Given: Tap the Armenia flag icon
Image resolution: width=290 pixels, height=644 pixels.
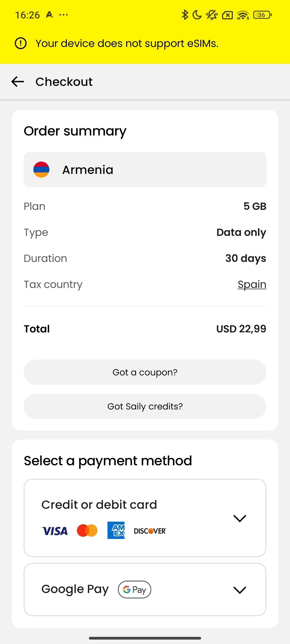Looking at the screenshot, I should pyautogui.click(x=41, y=170).
